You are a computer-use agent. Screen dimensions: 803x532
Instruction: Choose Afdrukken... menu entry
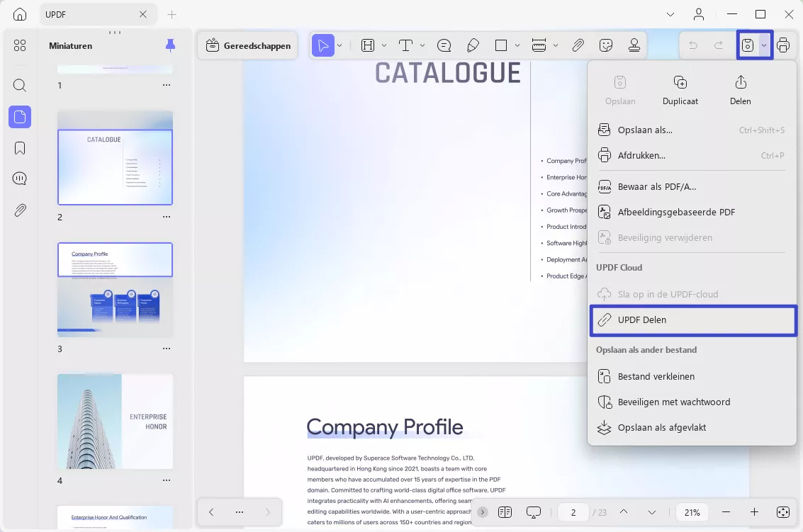691,156
